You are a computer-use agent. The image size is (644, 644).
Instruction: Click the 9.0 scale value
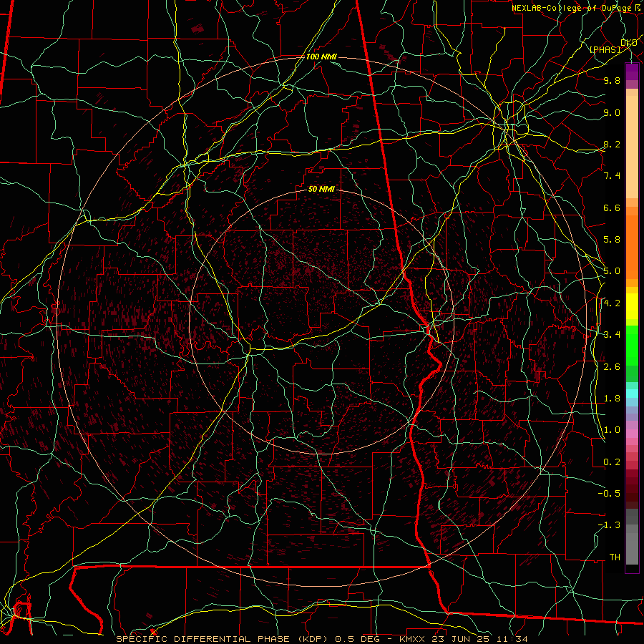[612, 112]
